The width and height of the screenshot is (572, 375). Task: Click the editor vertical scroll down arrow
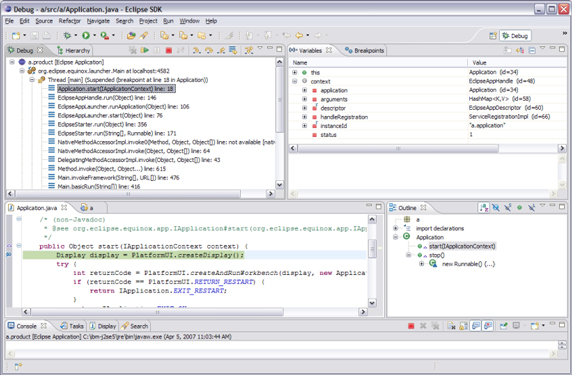point(372,303)
